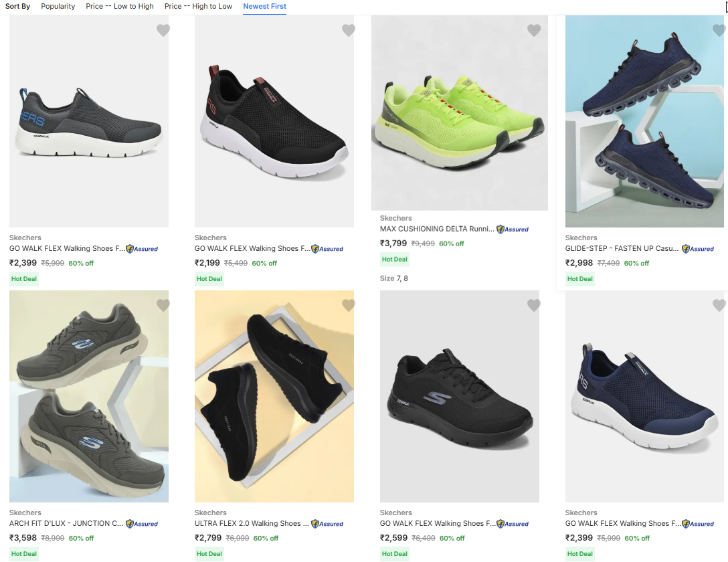The image size is (728, 562).
Task: Tap heart on ULTRA FLEX 2.0 Walking Shoes
Action: coord(349,305)
